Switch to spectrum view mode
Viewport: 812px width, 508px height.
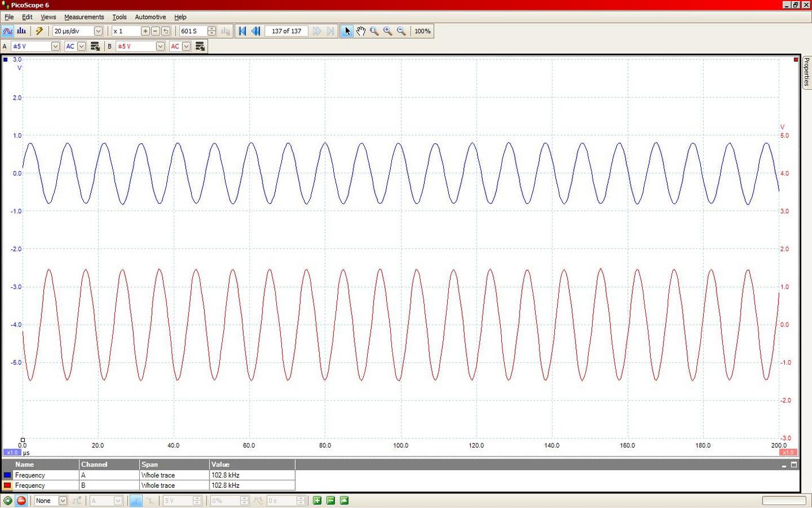click(21, 31)
